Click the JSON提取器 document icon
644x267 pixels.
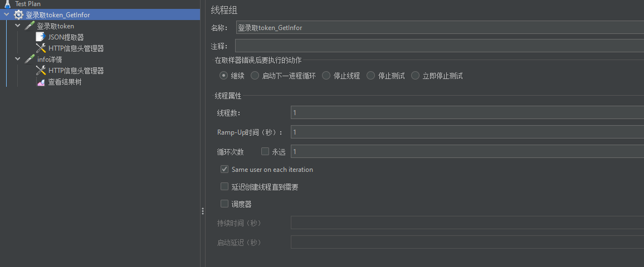(x=41, y=37)
